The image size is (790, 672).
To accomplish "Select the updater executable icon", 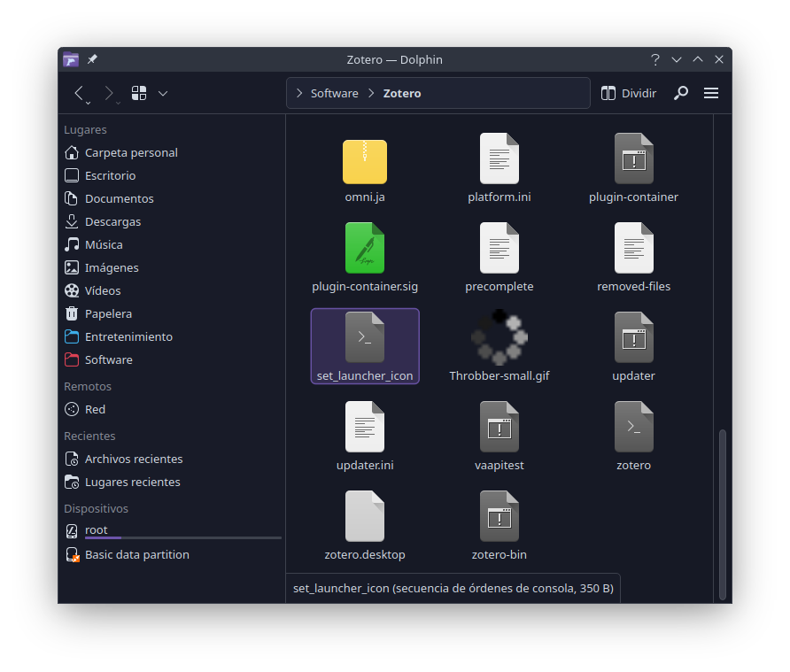I will click(634, 337).
